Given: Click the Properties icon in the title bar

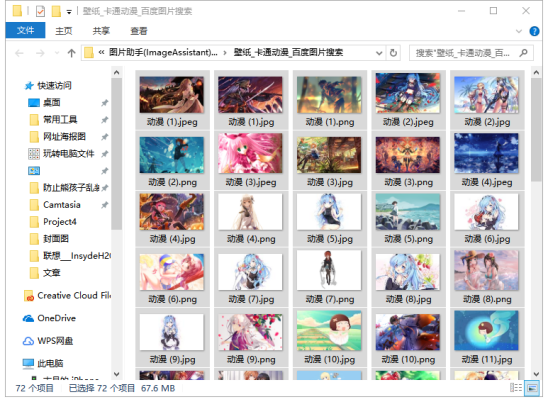Looking at the screenshot, I should [x=41, y=12].
